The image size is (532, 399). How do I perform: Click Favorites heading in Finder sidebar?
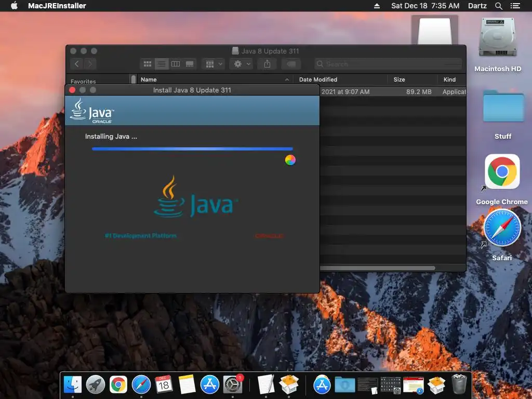tap(83, 82)
